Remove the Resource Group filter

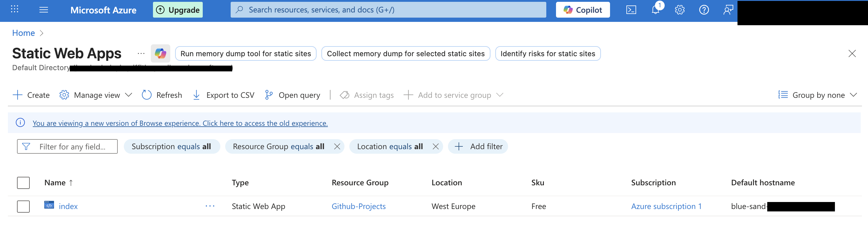[x=337, y=147]
